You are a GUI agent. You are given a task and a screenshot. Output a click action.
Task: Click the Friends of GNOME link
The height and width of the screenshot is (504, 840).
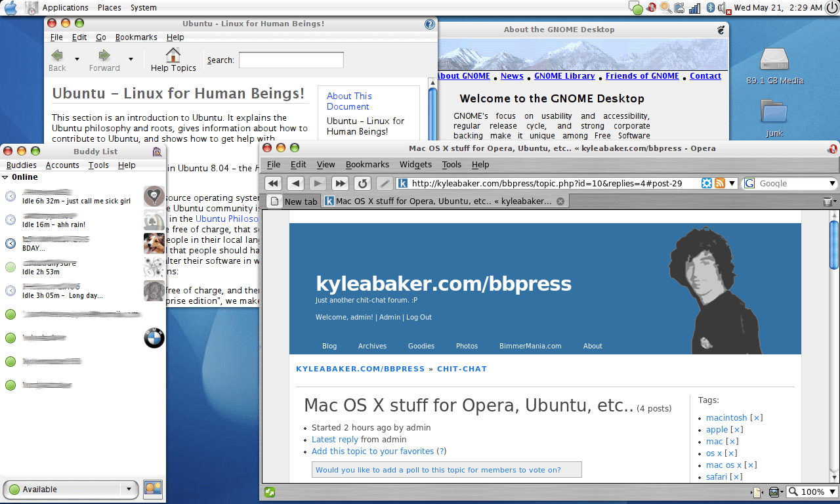pos(642,76)
